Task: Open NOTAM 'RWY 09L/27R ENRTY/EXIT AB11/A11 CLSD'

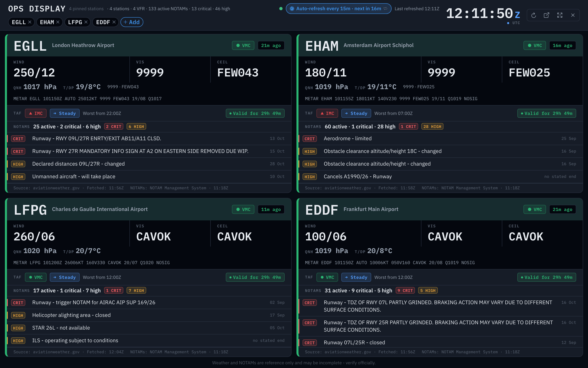Action: (149, 139)
